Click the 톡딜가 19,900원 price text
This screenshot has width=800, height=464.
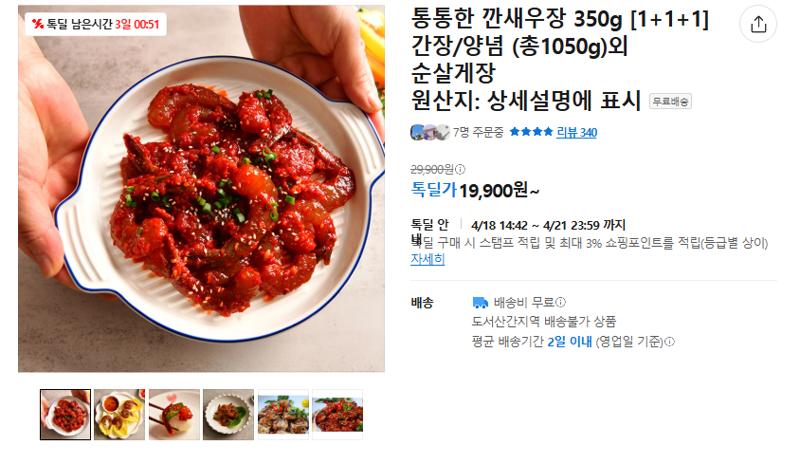[x=474, y=190]
